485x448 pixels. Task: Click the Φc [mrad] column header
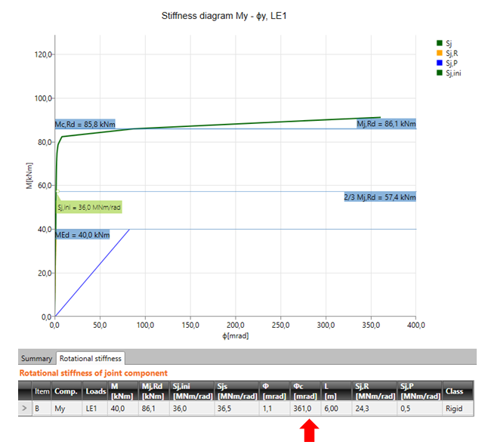tap(305, 391)
